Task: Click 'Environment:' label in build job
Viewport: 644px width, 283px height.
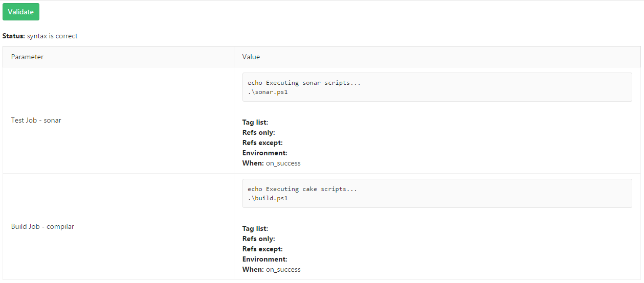Action: point(265,259)
